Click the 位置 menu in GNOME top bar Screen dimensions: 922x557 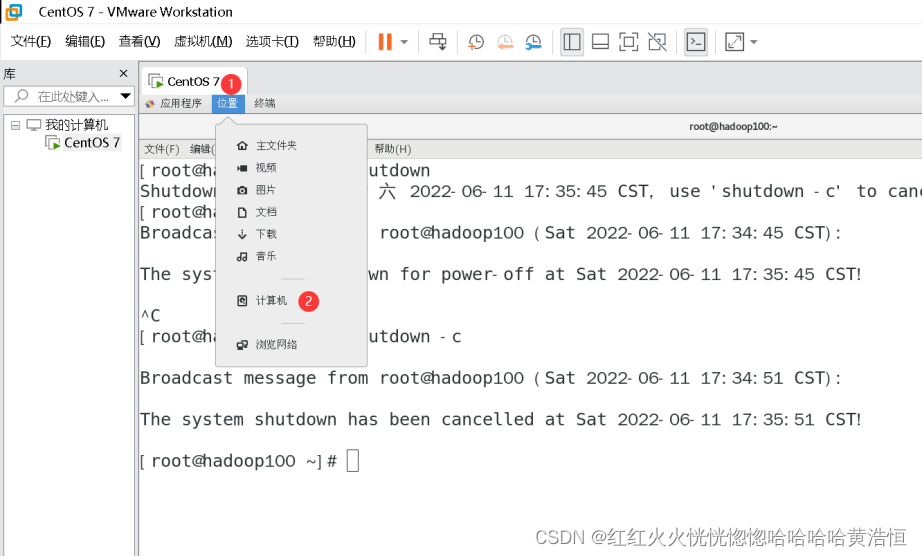(x=228, y=104)
